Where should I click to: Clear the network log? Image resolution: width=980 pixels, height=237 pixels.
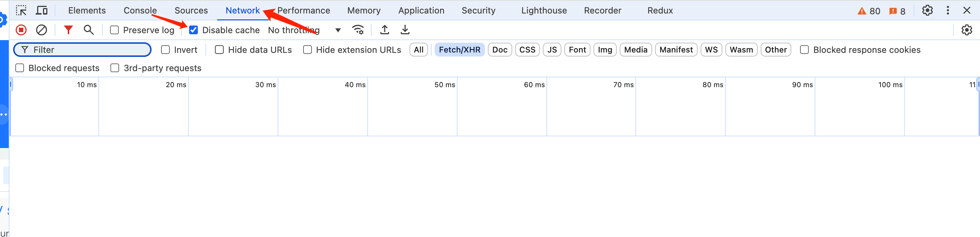click(42, 30)
